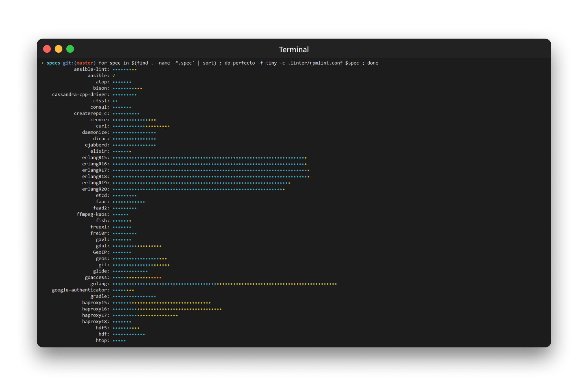Click the 'gradle:' row label
This screenshot has height=386, width=588.
[x=100, y=296]
